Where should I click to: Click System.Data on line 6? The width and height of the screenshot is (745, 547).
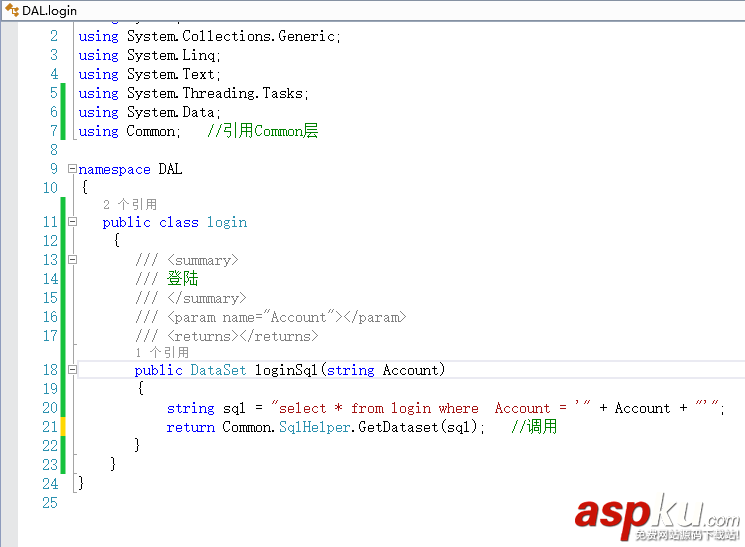click(x=171, y=112)
